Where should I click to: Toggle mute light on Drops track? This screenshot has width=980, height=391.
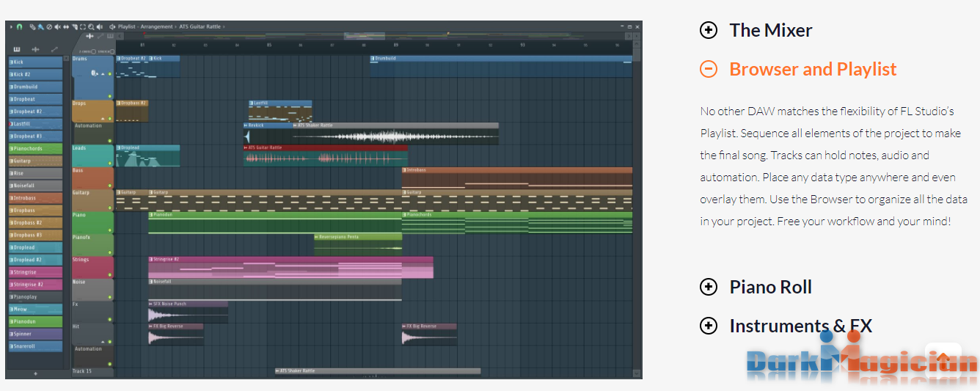pos(110,119)
